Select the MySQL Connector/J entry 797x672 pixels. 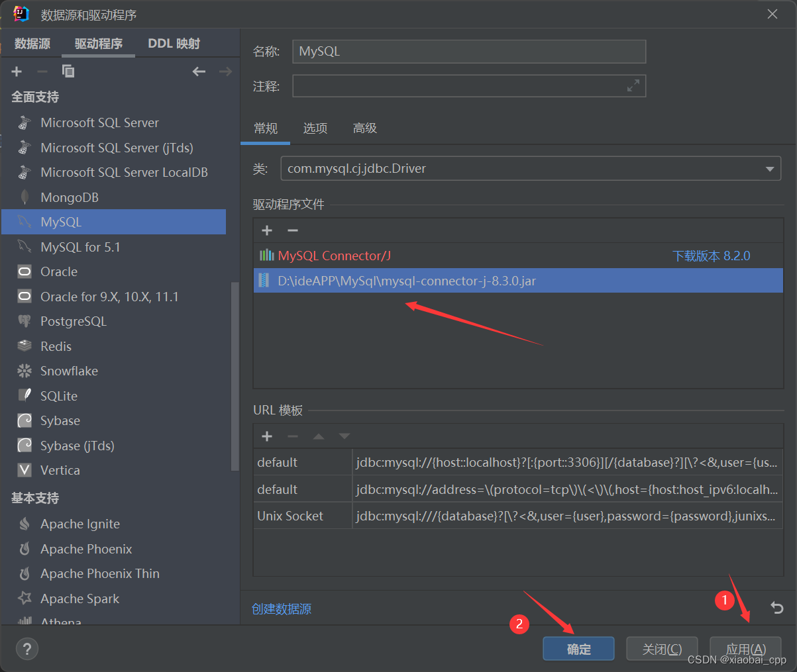pos(334,256)
